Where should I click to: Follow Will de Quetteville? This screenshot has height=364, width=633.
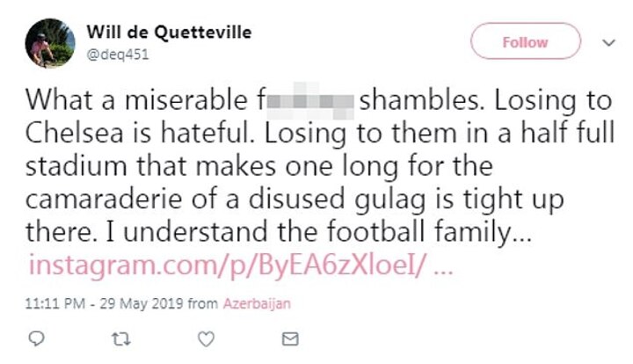click(526, 41)
